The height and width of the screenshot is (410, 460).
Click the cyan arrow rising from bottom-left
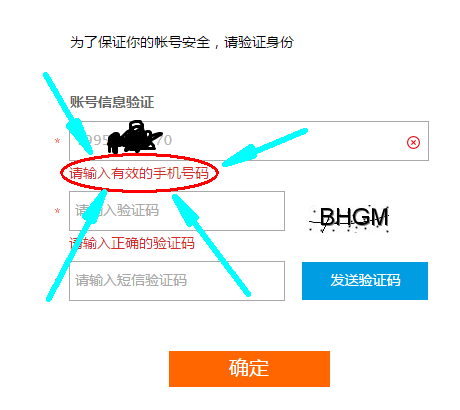point(77,245)
